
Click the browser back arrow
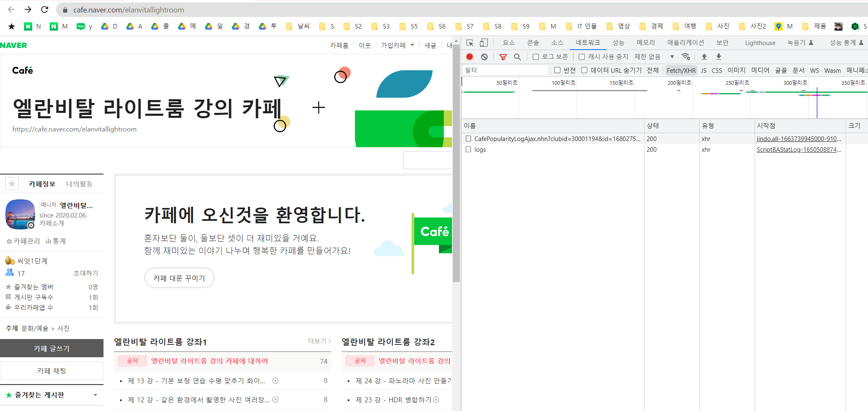pyautogui.click(x=11, y=10)
